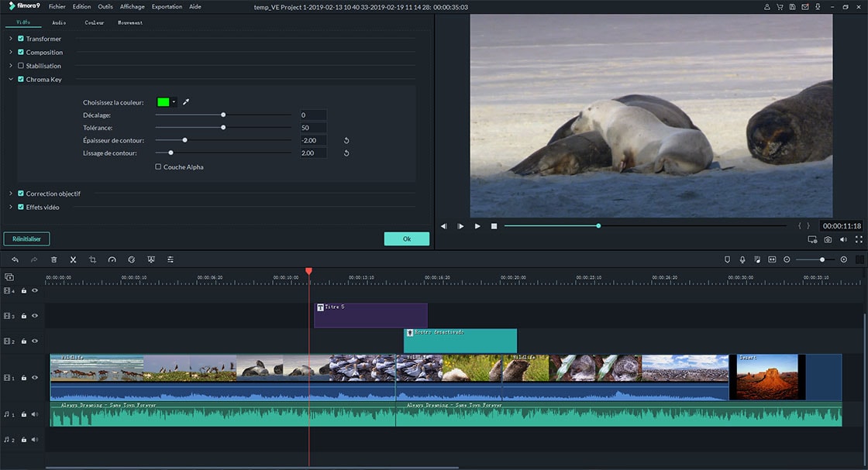Enable the Couche Alpha checkbox
This screenshot has width=868, height=470.
click(x=158, y=166)
